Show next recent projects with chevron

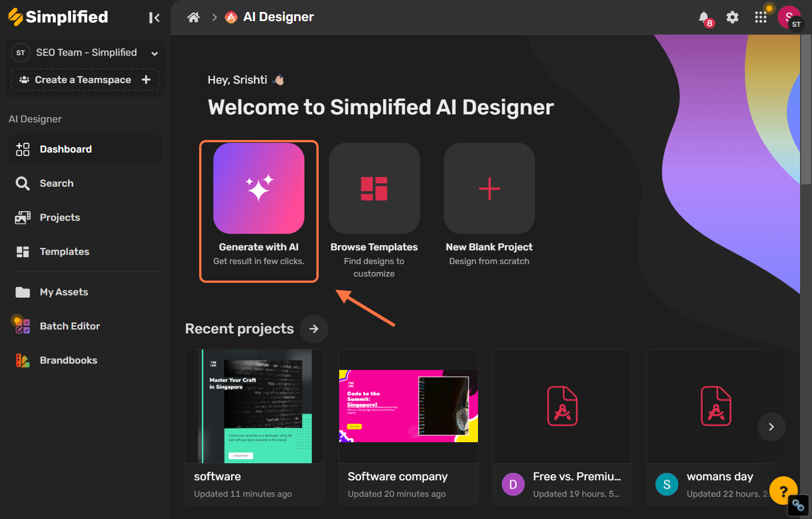[772, 427]
